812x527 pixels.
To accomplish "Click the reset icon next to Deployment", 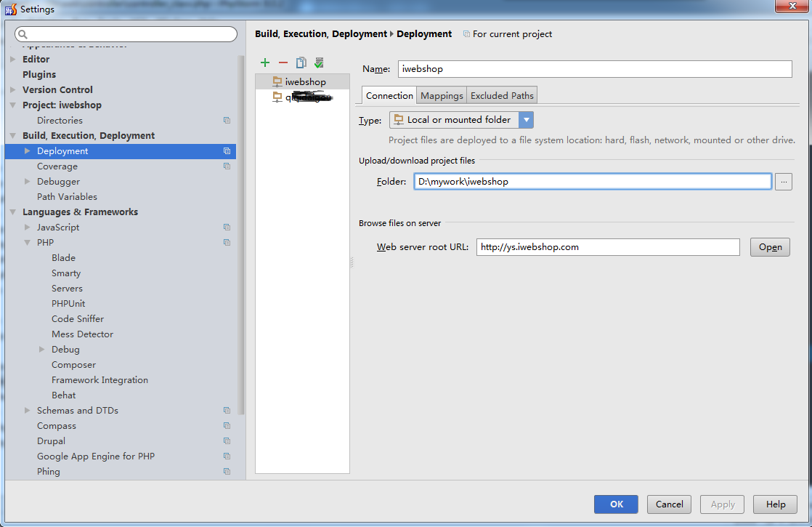I will [x=227, y=150].
